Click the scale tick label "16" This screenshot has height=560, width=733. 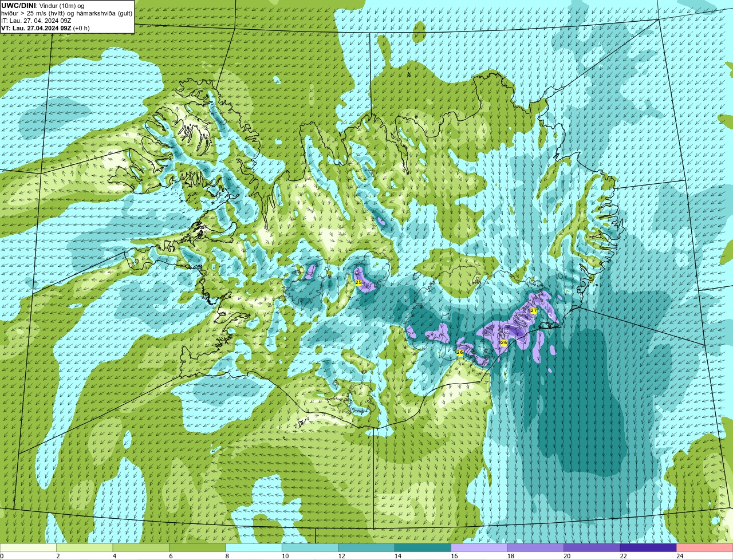tap(454, 556)
